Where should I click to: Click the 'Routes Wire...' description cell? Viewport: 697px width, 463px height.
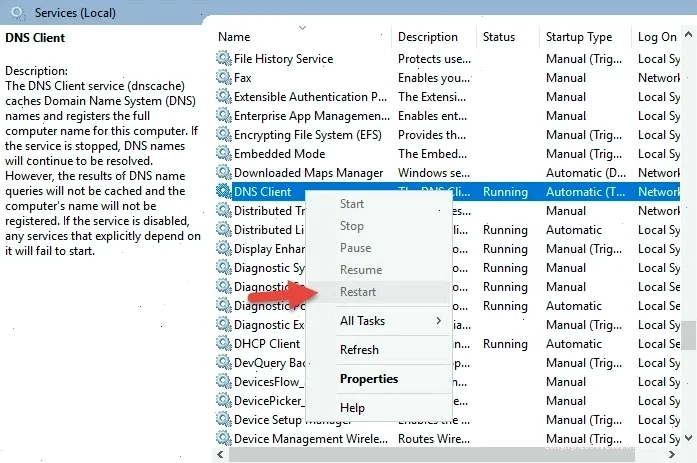pyautogui.click(x=434, y=439)
